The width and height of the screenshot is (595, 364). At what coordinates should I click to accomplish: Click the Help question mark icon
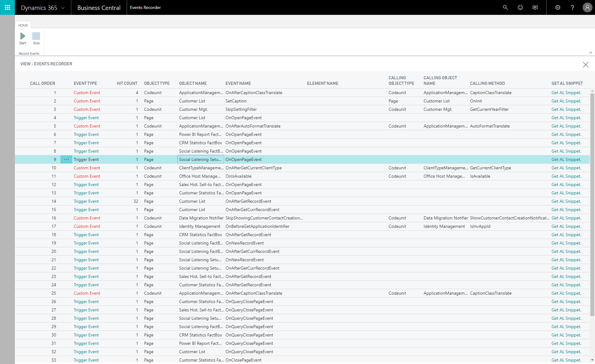(x=572, y=7)
